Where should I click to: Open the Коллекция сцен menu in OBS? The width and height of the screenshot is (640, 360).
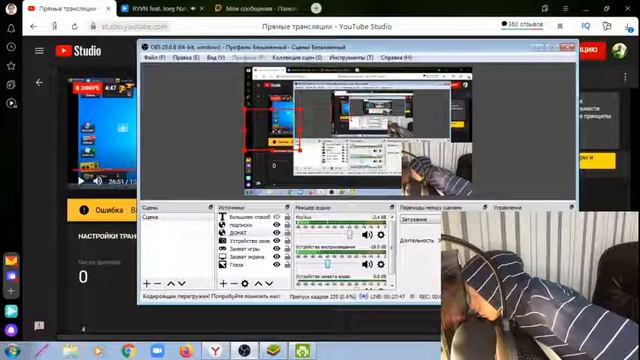click(297, 58)
